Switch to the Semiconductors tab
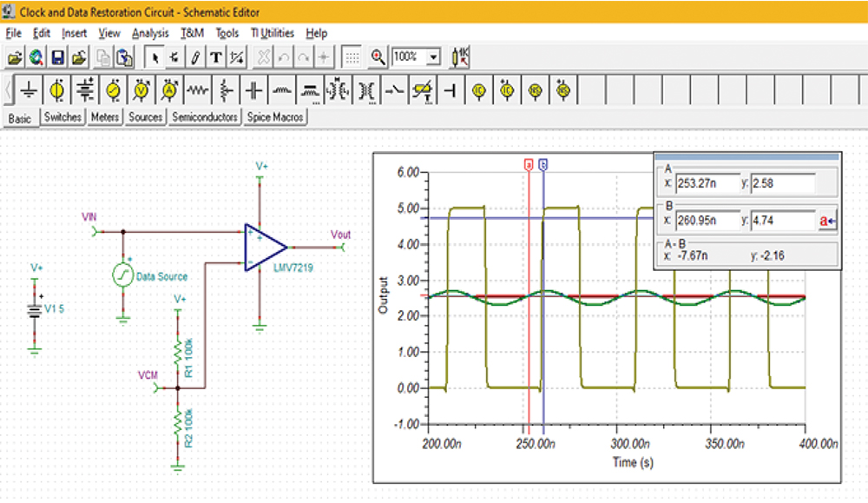Screen dimensions: 868x503 [204, 117]
